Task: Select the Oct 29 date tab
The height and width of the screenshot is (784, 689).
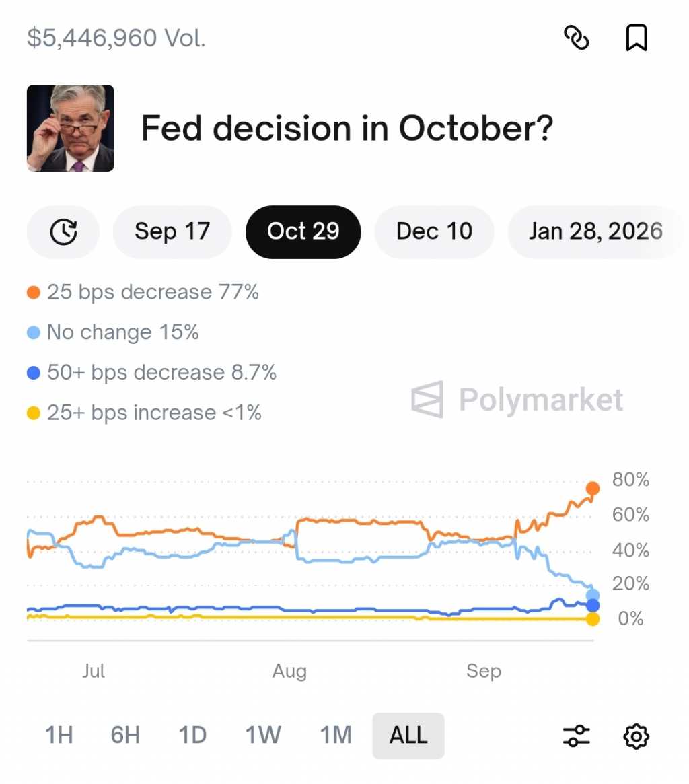Action: coord(303,232)
